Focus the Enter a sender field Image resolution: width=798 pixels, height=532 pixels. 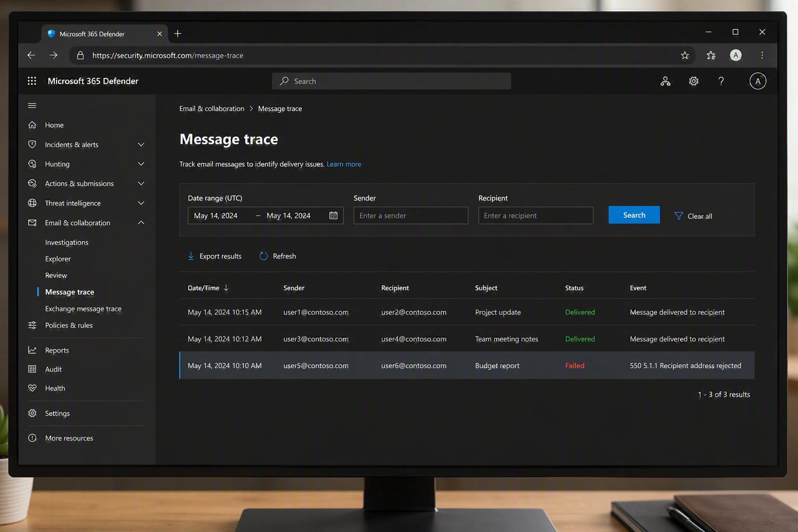pyautogui.click(x=410, y=216)
